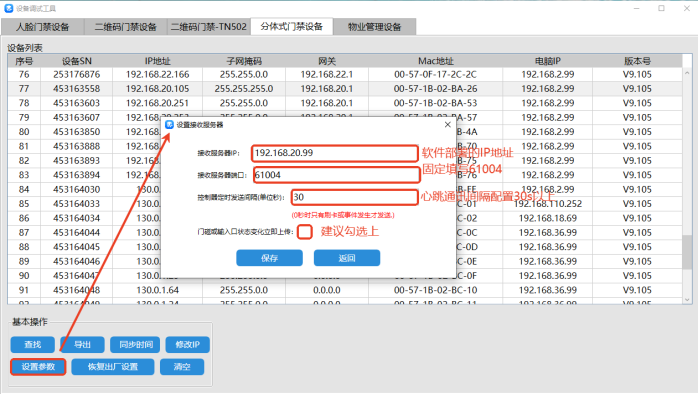Click the 接收服务器端口 field showing 61004

[x=336, y=175]
